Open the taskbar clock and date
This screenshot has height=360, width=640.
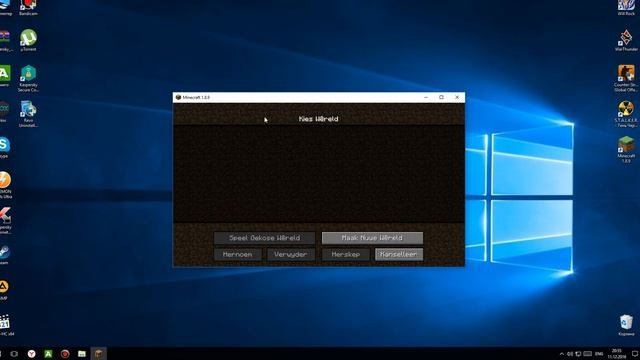pyautogui.click(x=616, y=354)
